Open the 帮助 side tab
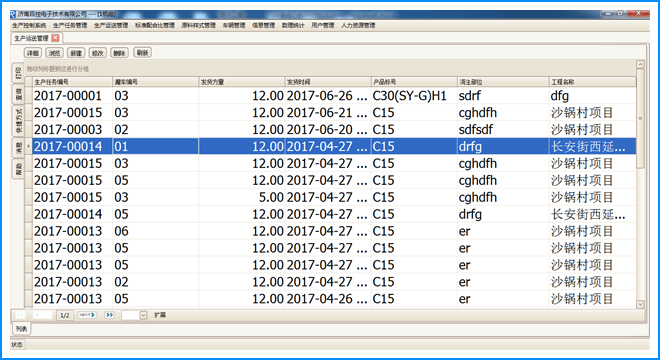660x360 pixels. [x=19, y=169]
